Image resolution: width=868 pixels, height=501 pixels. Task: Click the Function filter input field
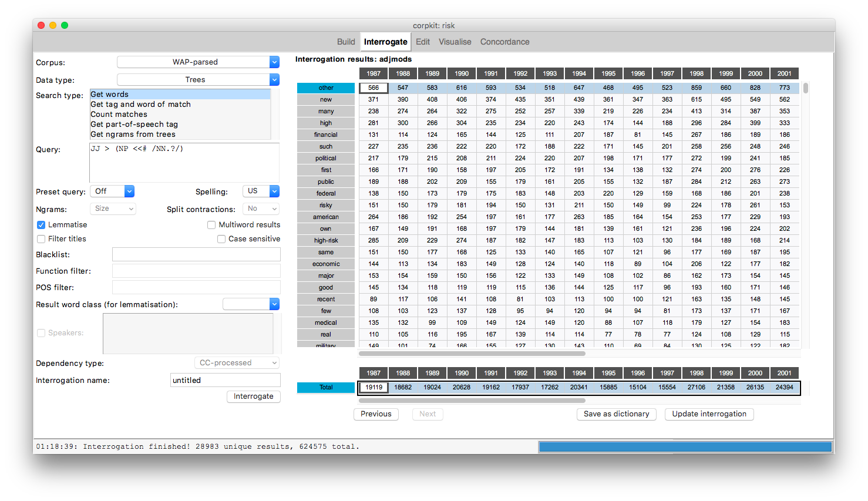point(196,271)
